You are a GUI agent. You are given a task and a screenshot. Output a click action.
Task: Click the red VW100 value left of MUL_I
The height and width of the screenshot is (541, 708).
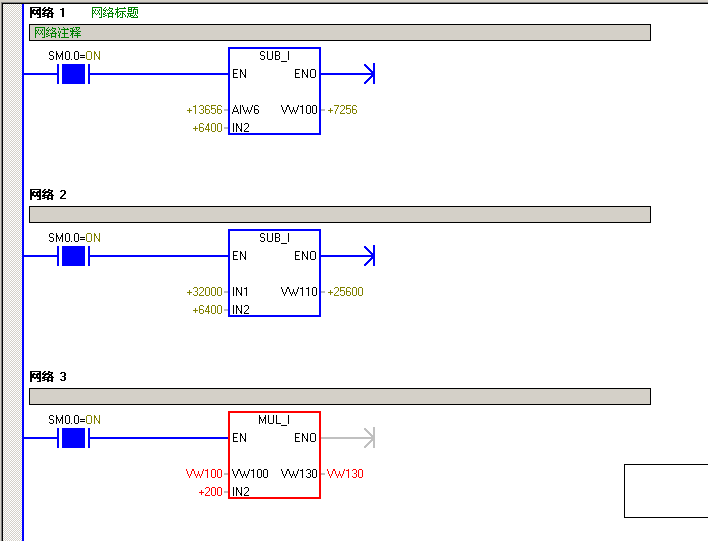(204, 474)
